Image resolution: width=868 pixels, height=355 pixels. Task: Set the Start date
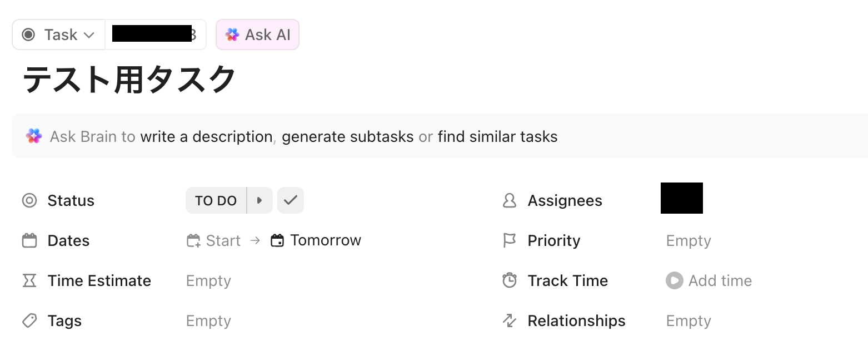click(x=223, y=240)
